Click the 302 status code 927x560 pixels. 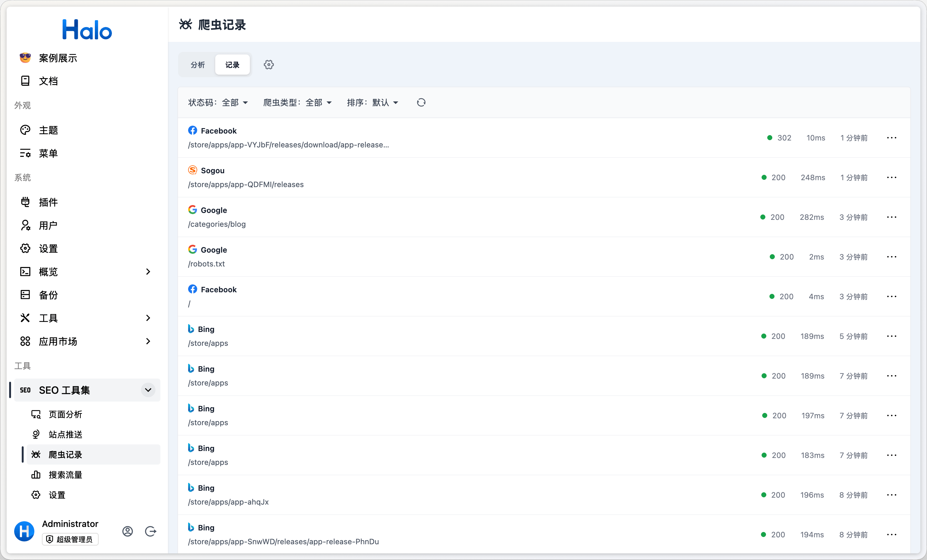[784, 138]
